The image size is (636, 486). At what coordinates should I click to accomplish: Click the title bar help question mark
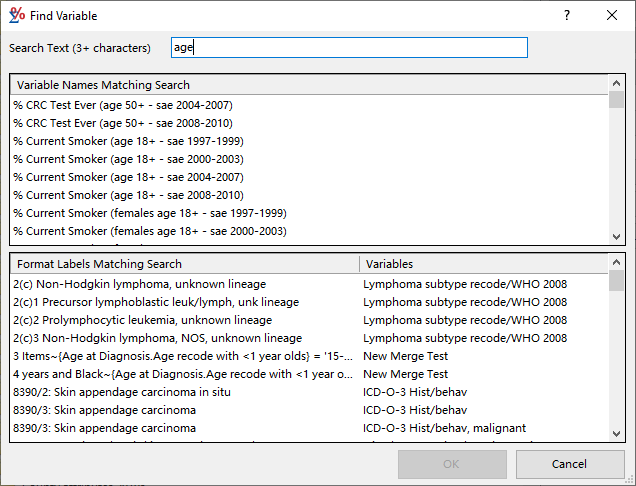(x=567, y=16)
